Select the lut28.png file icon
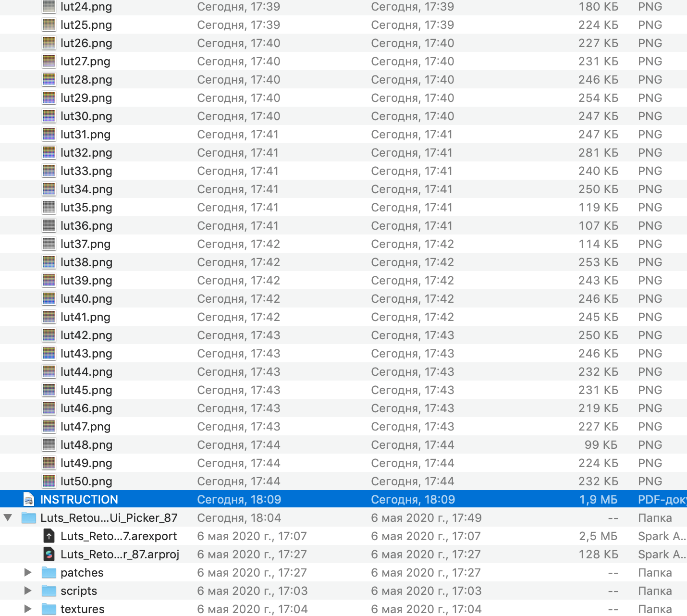Image resolution: width=687 pixels, height=616 pixels. [49, 80]
